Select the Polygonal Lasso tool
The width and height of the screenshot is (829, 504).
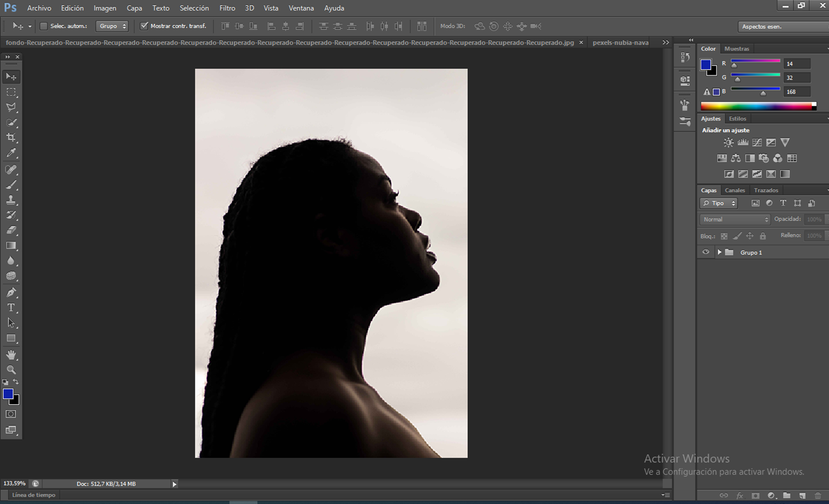click(11, 107)
